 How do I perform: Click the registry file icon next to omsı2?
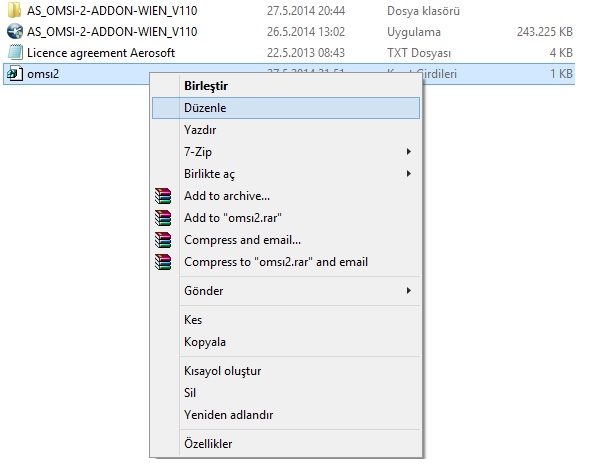click(15, 73)
